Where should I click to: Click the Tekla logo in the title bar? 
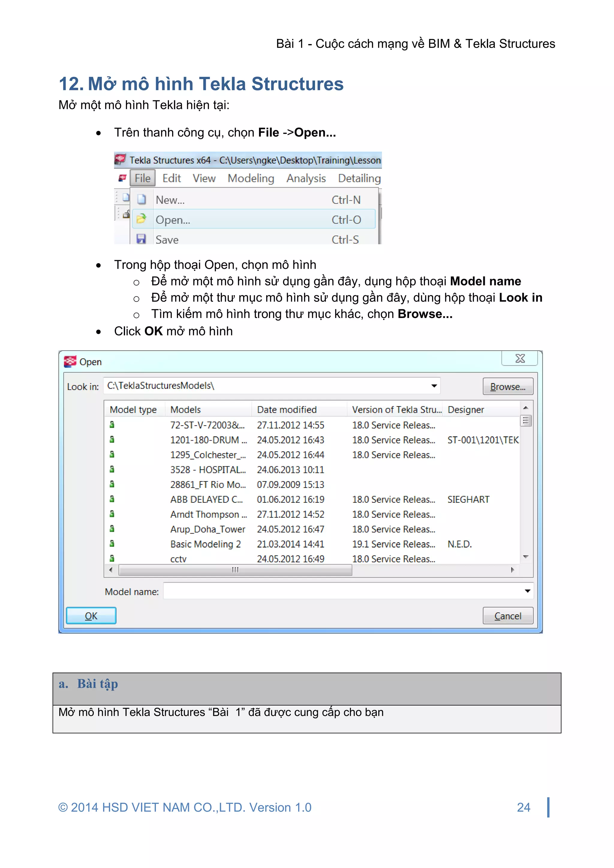tap(120, 159)
